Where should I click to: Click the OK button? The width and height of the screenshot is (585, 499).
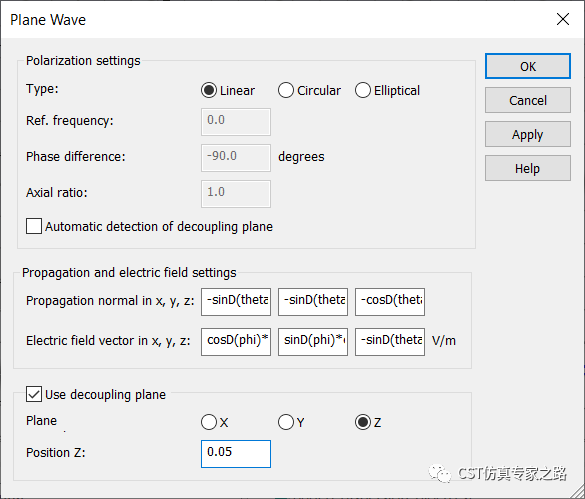click(x=528, y=66)
